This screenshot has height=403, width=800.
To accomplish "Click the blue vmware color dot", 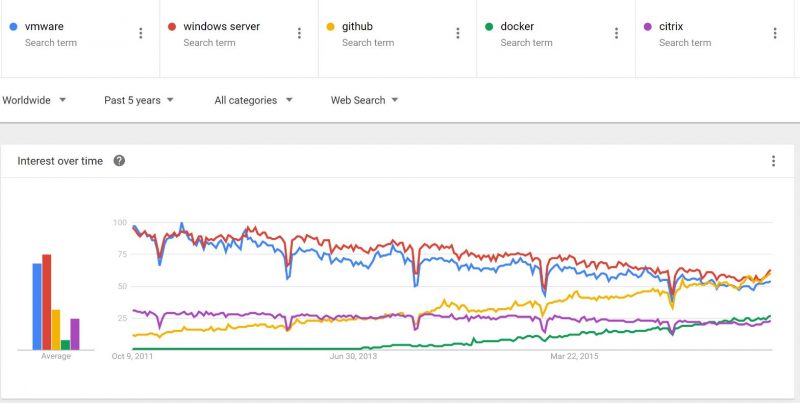I will [x=12, y=27].
